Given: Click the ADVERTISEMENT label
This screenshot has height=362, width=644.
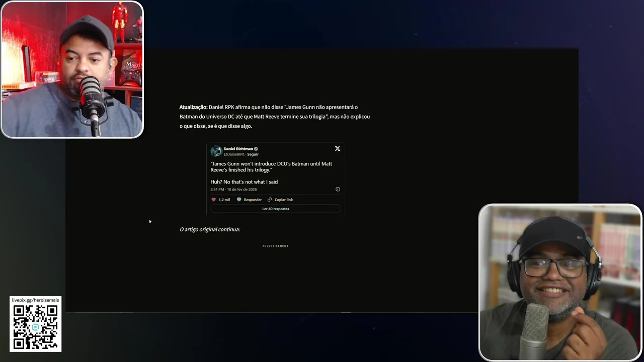Looking at the screenshot, I should tap(275, 246).
